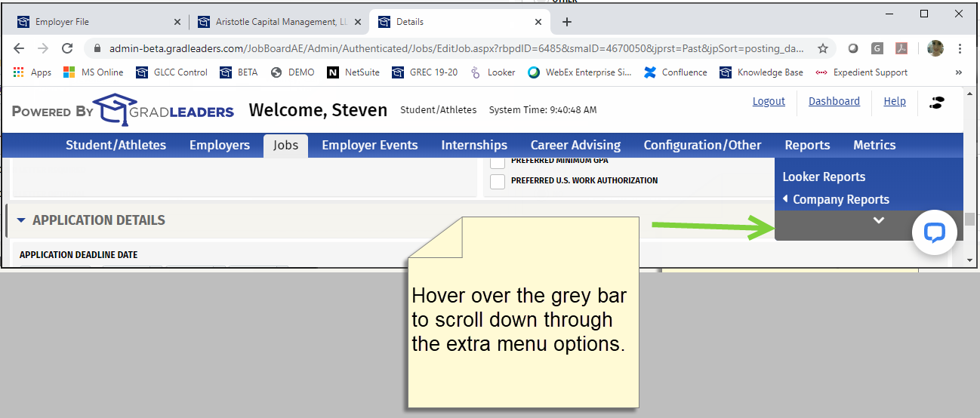Screen dimensions: 980x418
Task: Open a new browser tab
Action: tap(567, 22)
